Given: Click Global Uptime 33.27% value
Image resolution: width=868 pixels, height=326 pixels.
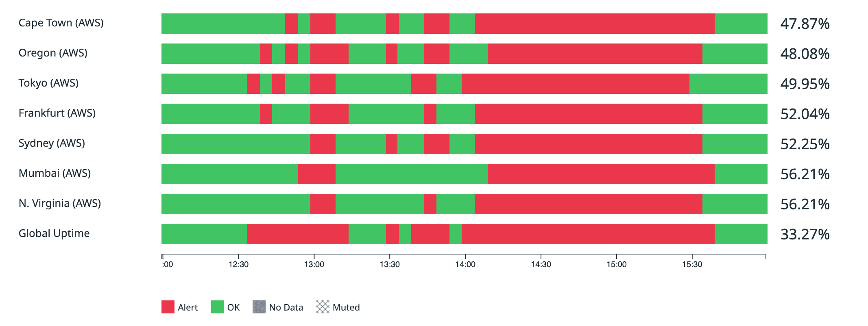Looking at the screenshot, I should pos(805,235).
